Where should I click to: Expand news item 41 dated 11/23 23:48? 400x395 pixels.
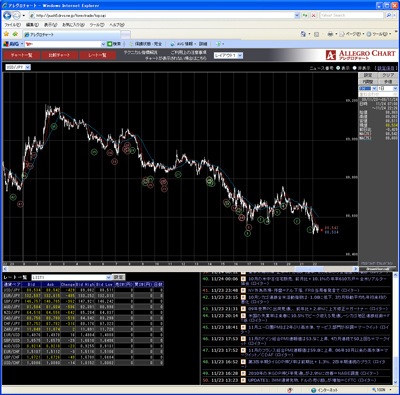(x=243, y=290)
